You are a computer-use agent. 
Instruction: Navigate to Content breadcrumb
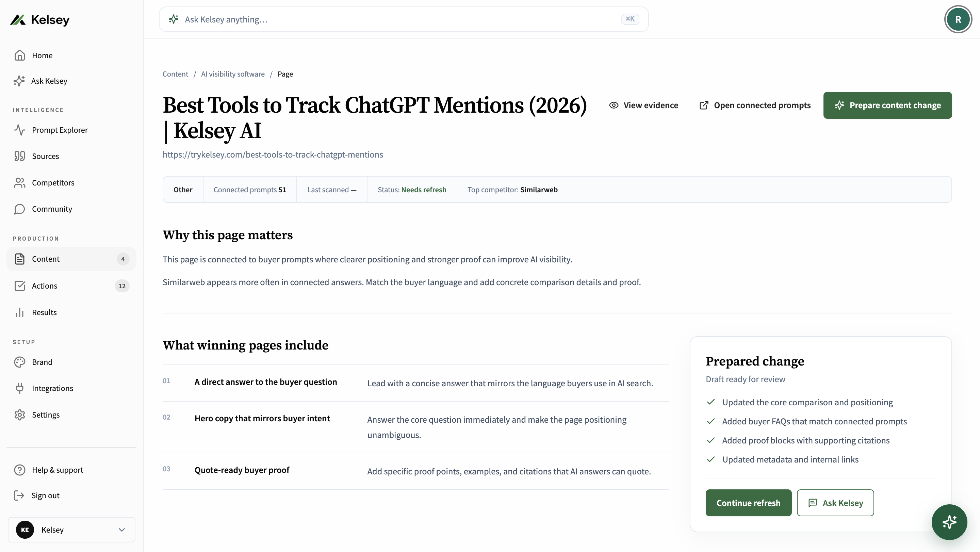click(175, 74)
